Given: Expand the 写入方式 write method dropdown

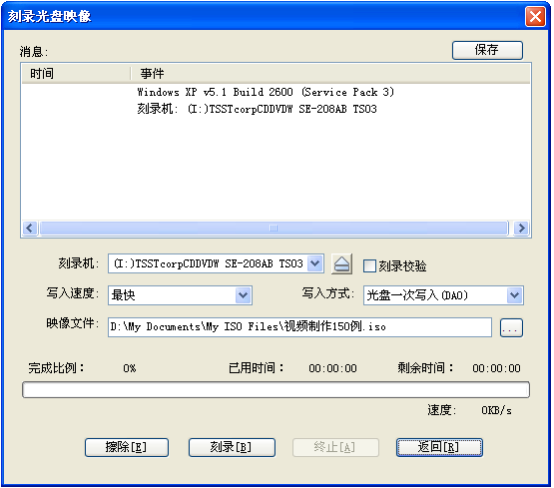Looking at the screenshot, I should (x=514, y=295).
